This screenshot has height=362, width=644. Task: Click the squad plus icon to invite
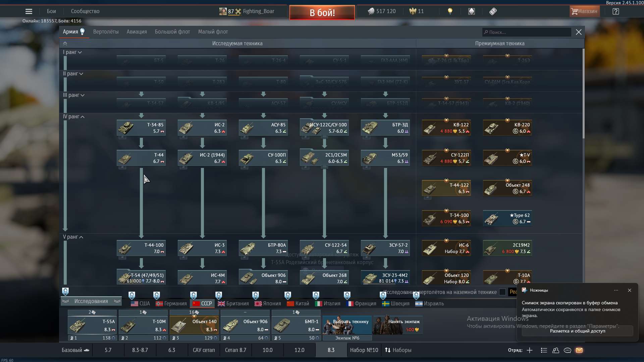tap(530, 350)
